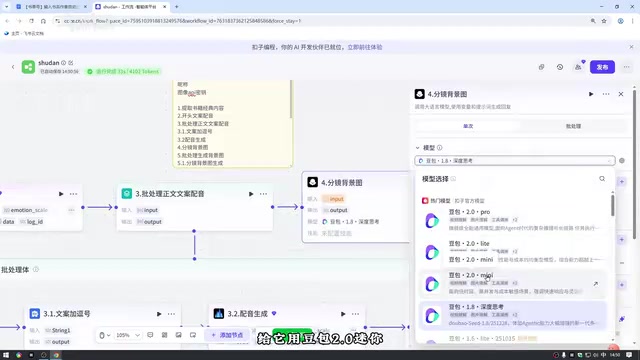Click the 3.2.配音生成 node icon
Image resolution: width=640 pixels, height=360 pixels.
pyautogui.click(x=219, y=313)
